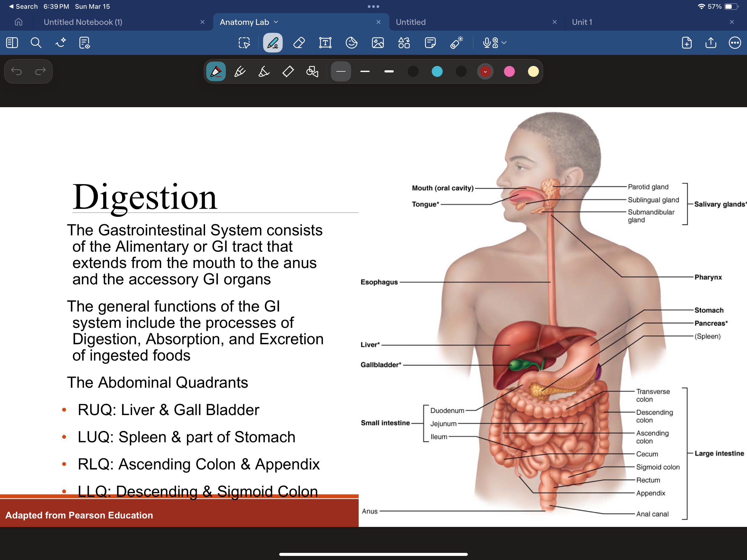Tap Search to return to previous app

coord(24,6)
